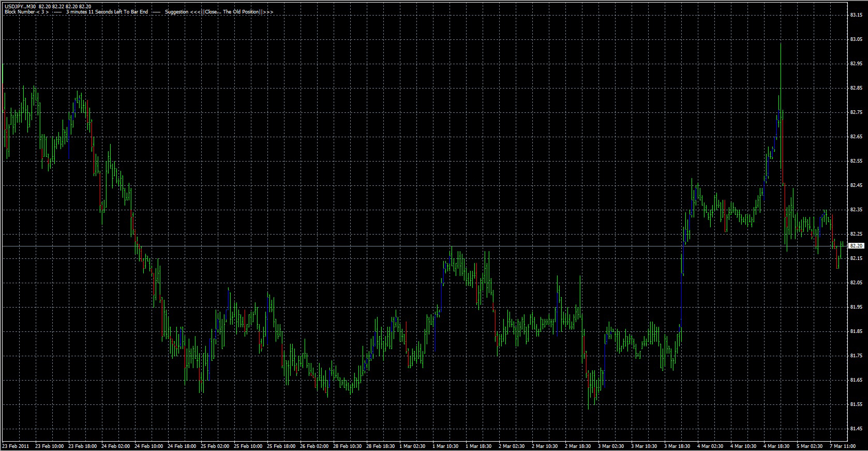Click the 81.65 price scale value
Screen dimensions: 868x451
tap(856, 380)
